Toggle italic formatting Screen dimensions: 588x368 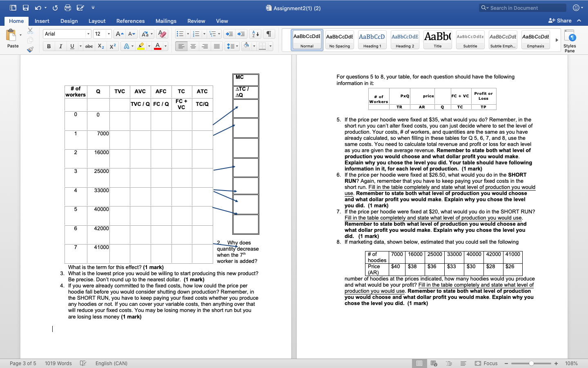tap(60, 46)
